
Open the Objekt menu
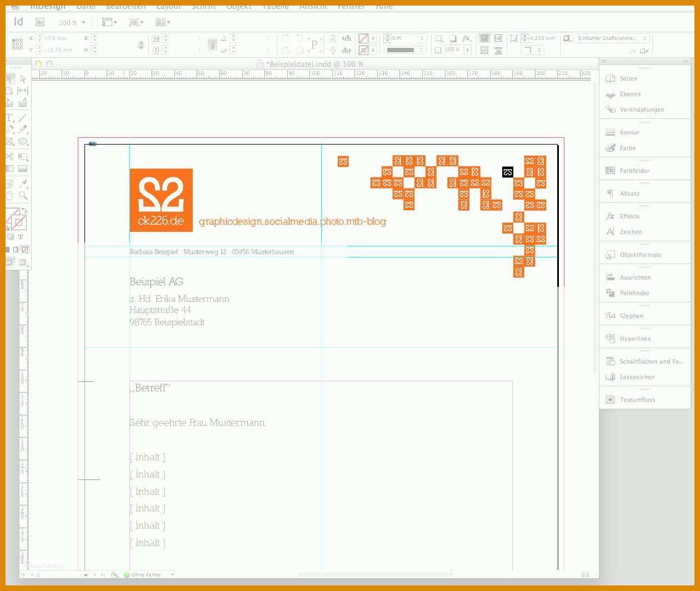click(x=239, y=6)
